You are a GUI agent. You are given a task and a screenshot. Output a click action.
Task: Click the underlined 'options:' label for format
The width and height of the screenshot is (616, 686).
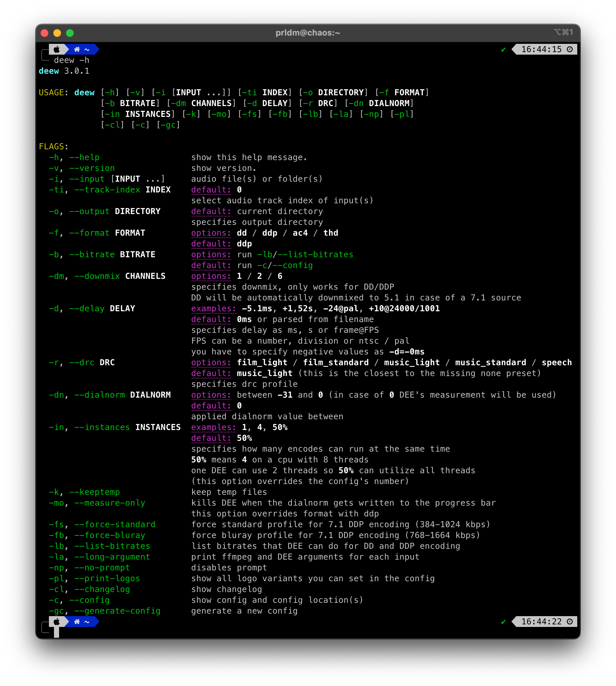pyautogui.click(x=211, y=233)
